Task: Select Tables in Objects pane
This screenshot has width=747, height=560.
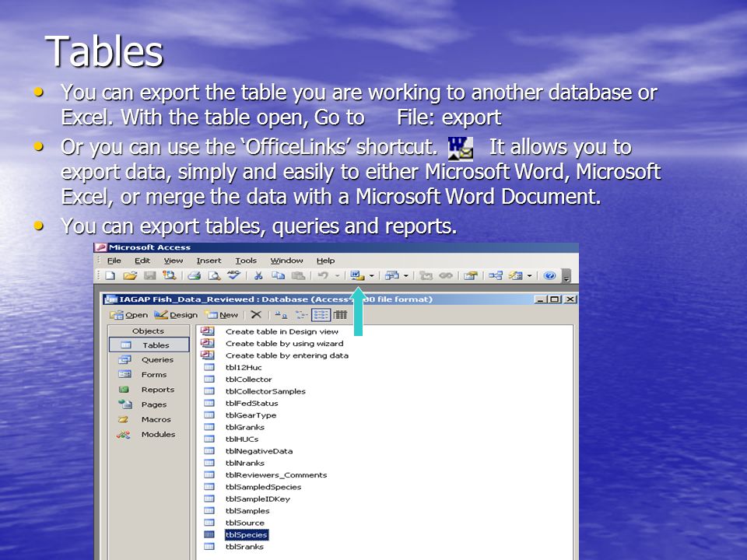Action: pyautogui.click(x=149, y=345)
